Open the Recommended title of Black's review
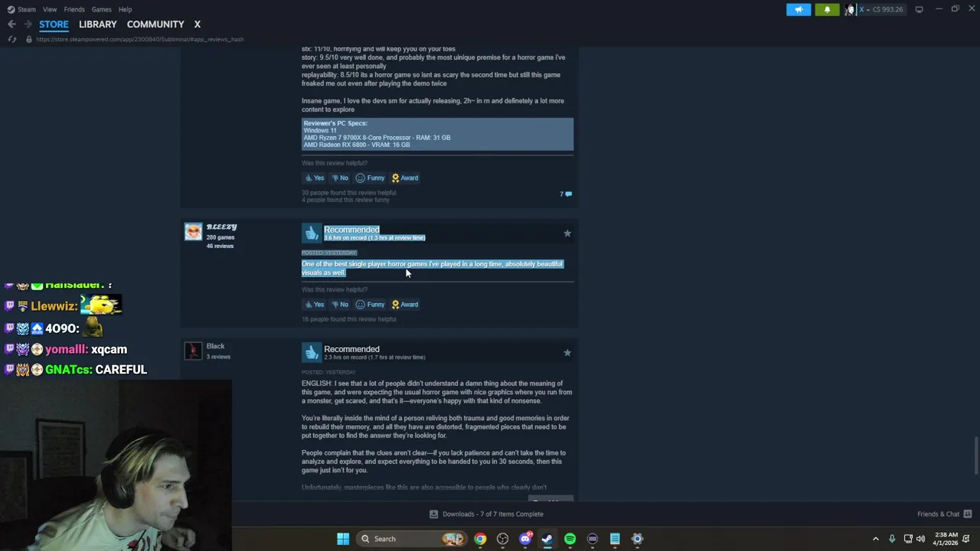This screenshot has width=980, height=551. (x=351, y=349)
